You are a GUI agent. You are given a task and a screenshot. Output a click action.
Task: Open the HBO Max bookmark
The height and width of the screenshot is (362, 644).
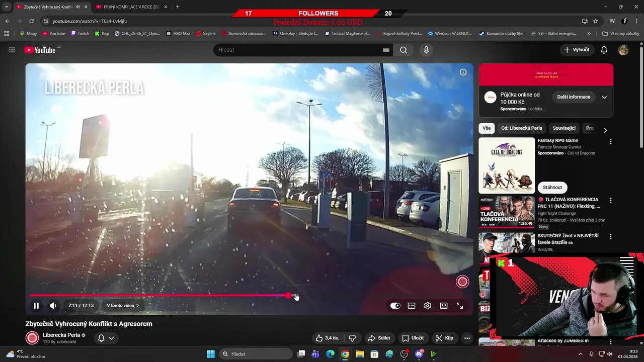(178, 34)
